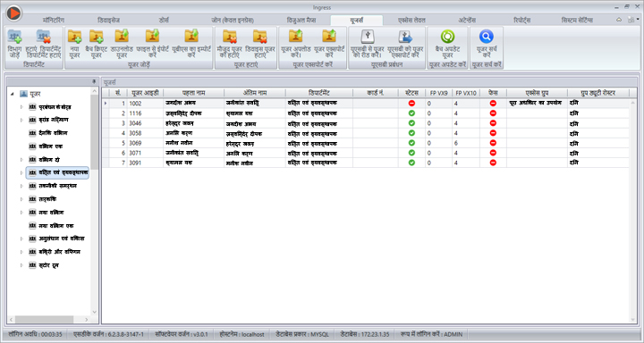Select user ID cell '3058'
The image size is (644, 343).
coord(145,133)
